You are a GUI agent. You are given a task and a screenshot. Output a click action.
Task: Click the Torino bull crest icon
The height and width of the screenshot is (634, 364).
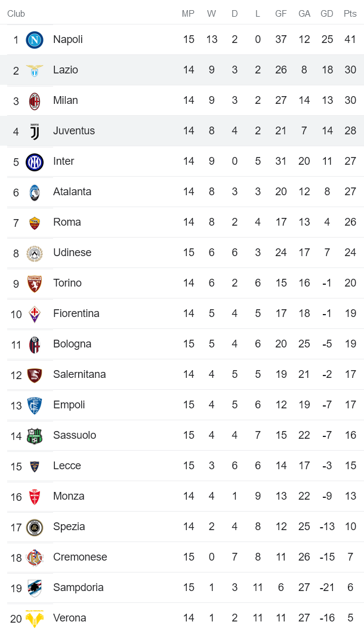[35, 284]
